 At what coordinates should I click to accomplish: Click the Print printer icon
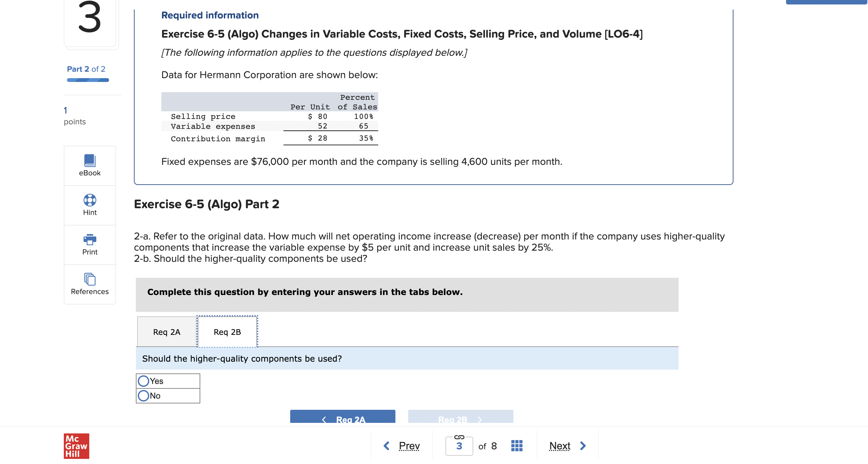(90, 239)
